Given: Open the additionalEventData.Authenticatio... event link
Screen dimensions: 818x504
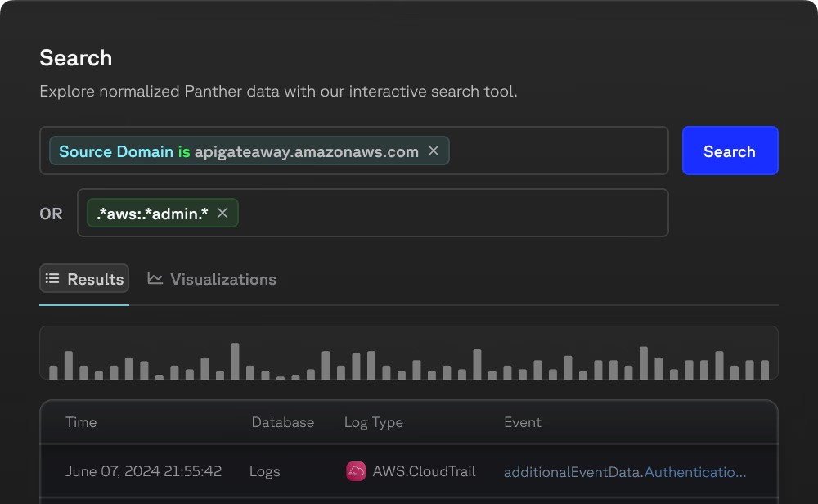Looking at the screenshot, I should [625, 471].
